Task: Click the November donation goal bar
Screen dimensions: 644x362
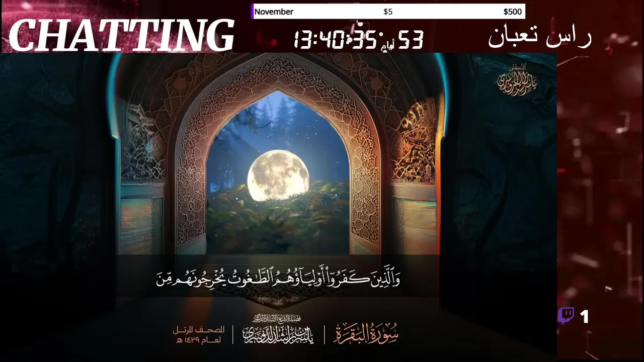Action: 388,12
